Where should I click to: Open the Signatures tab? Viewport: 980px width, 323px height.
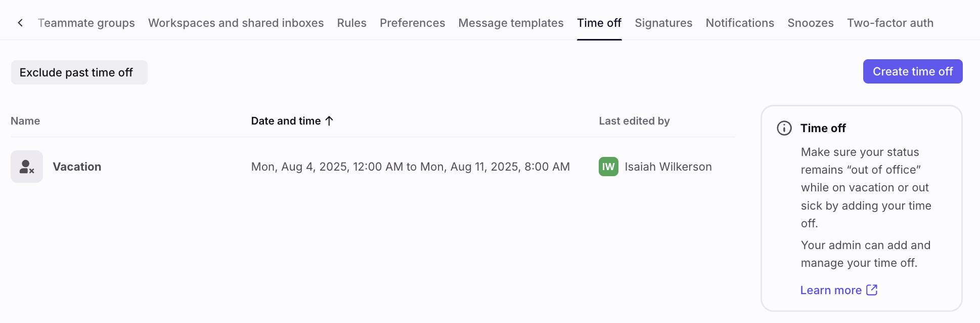[x=663, y=23]
